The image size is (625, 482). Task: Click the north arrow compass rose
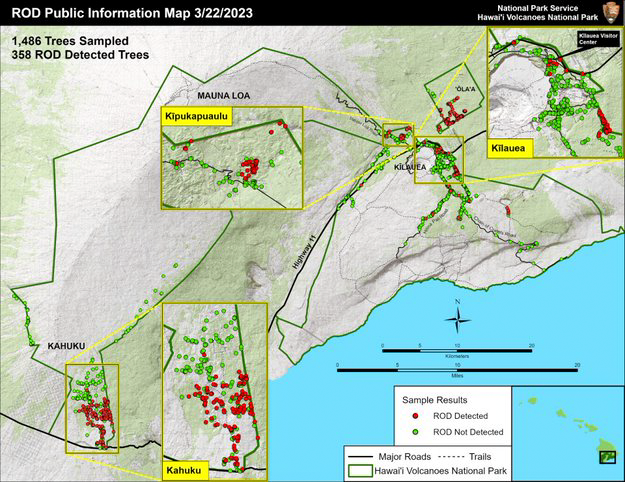click(458, 318)
